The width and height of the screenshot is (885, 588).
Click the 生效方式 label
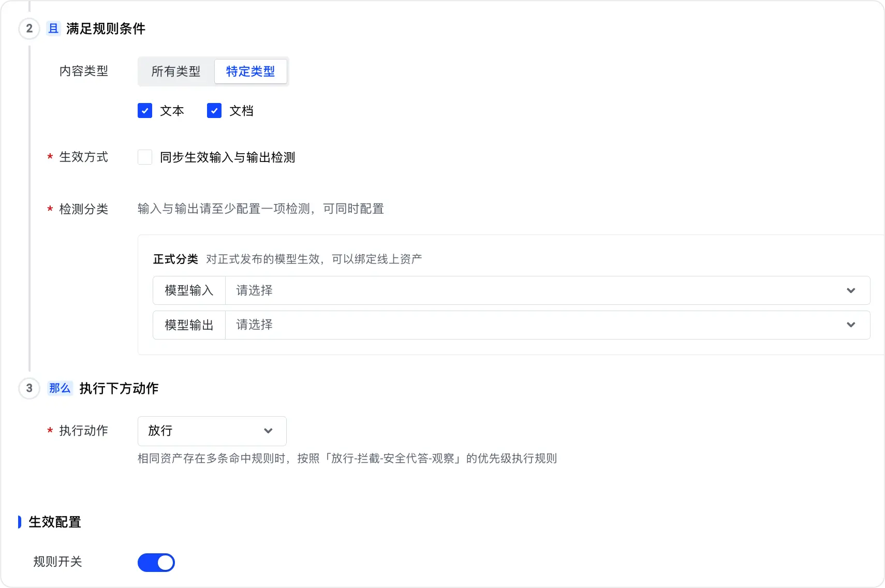[x=84, y=157]
